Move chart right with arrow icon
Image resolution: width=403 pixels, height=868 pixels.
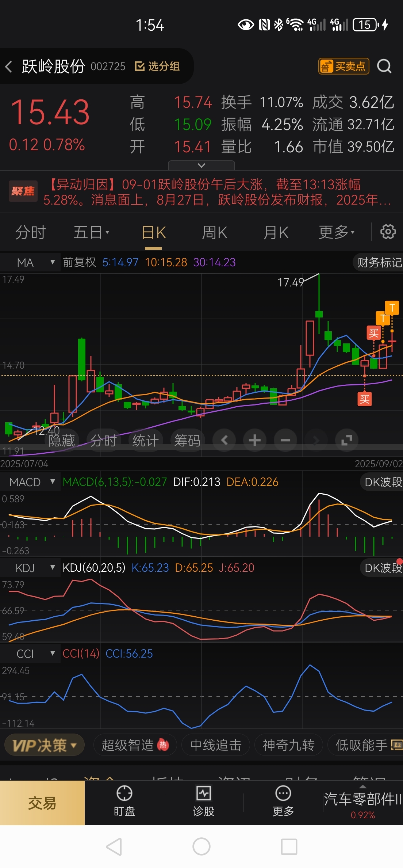click(316, 440)
